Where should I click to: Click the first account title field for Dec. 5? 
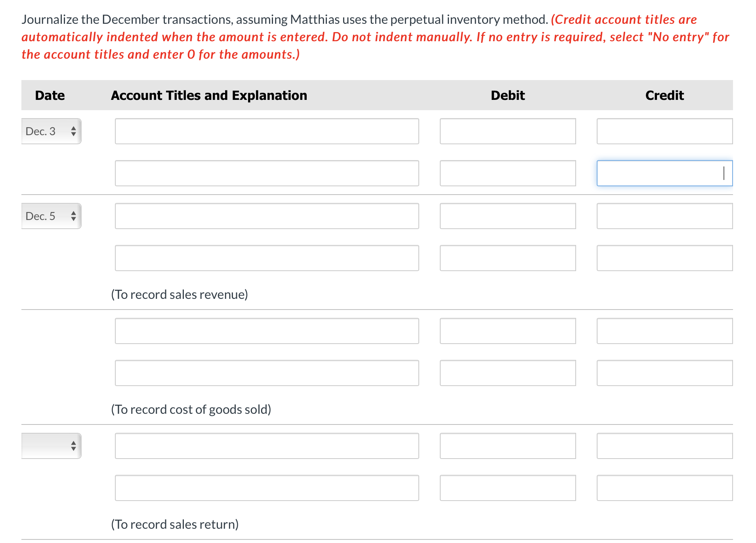click(267, 216)
